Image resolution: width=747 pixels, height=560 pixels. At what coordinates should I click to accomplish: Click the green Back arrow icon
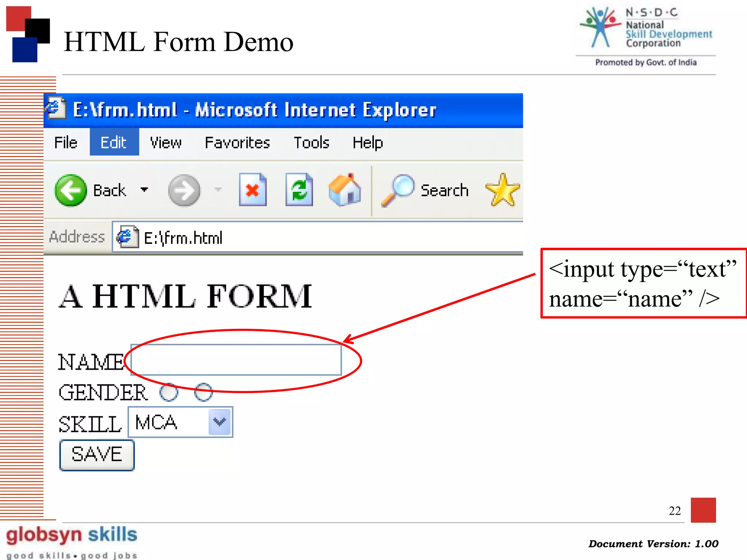[x=71, y=190]
